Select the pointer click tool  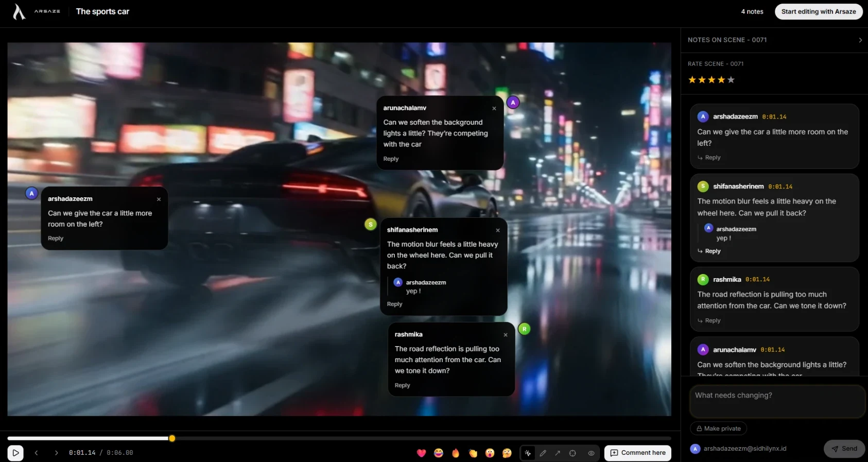pyautogui.click(x=528, y=453)
